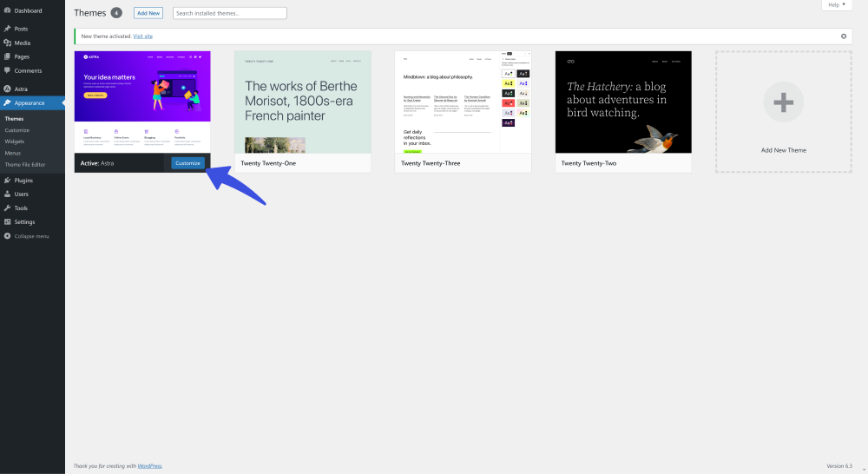Viewport: 868px width, 474px height.
Task: Click the Appearance paintbrush icon
Action: pyautogui.click(x=7, y=103)
